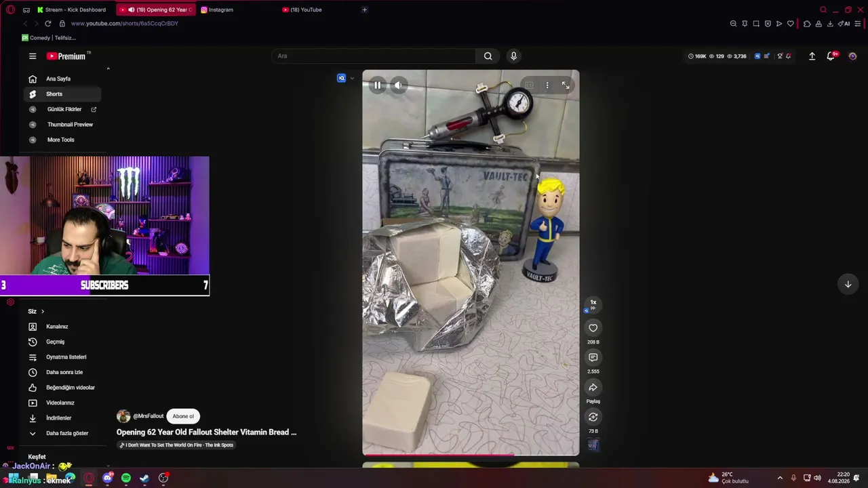This screenshot has height=488, width=868.
Task: Click the YouTube shorts URL address bar
Action: (x=124, y=24)
